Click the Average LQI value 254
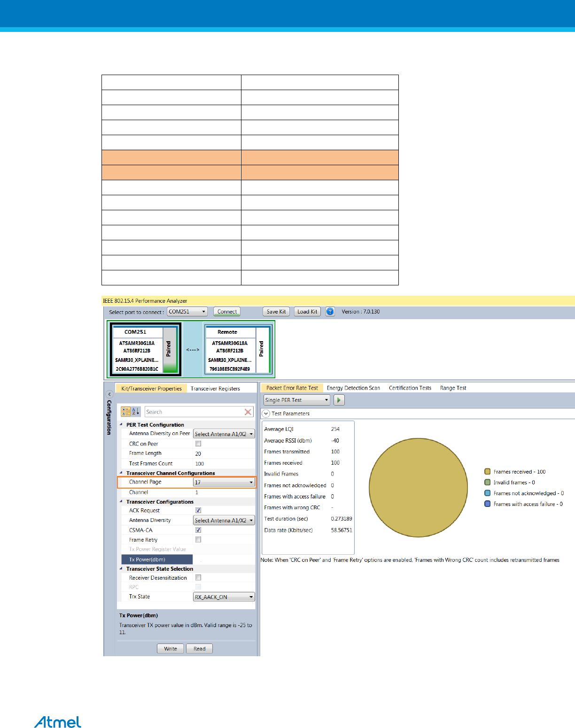Screen dimensions: 575x728 335,429
